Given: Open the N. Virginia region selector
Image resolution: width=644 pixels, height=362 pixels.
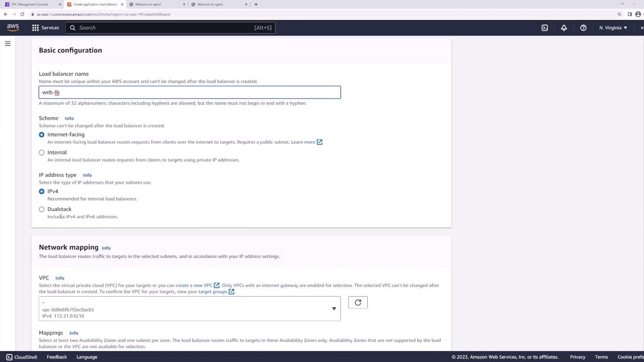Looking at the screenshot, I should coord(613,28).
